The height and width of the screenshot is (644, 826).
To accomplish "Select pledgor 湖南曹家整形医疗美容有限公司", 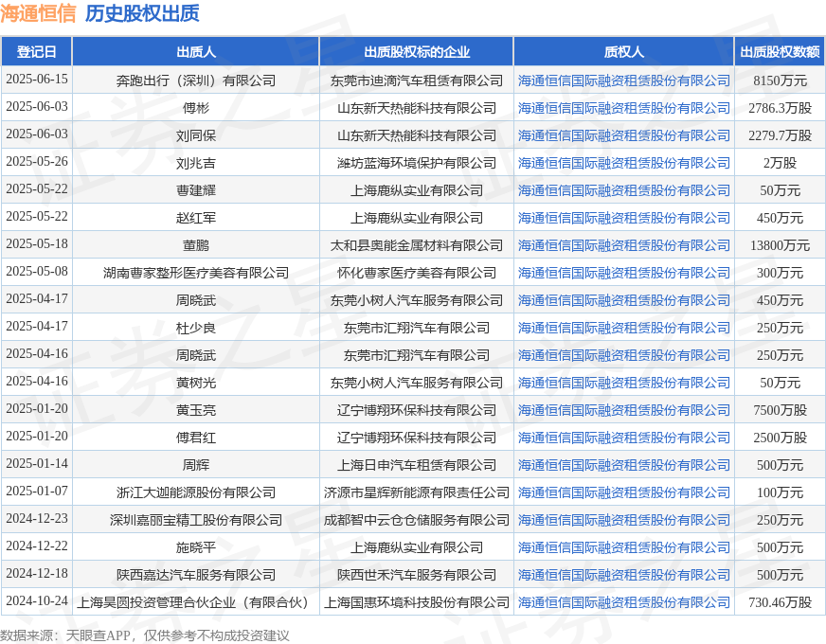I will click(x=195, y=273).
